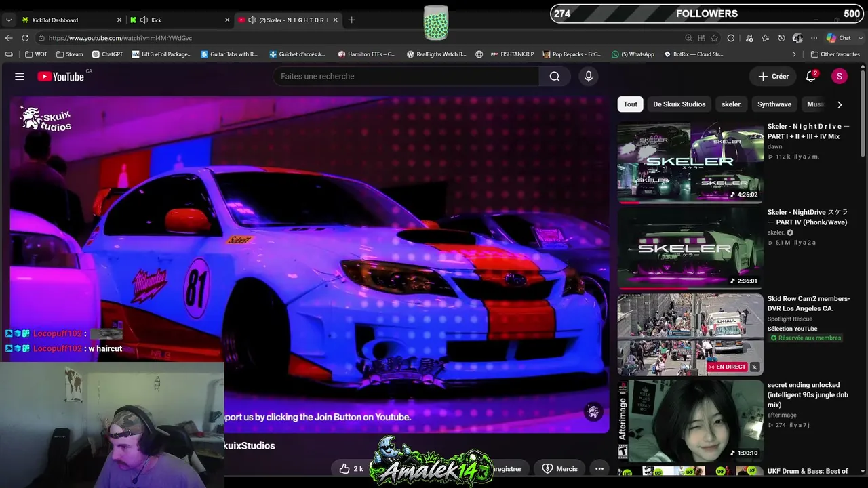Select the Skeler N I G H T D R I V E tab
Viewport: 868px width, 488px height.
tap(288, 20)
